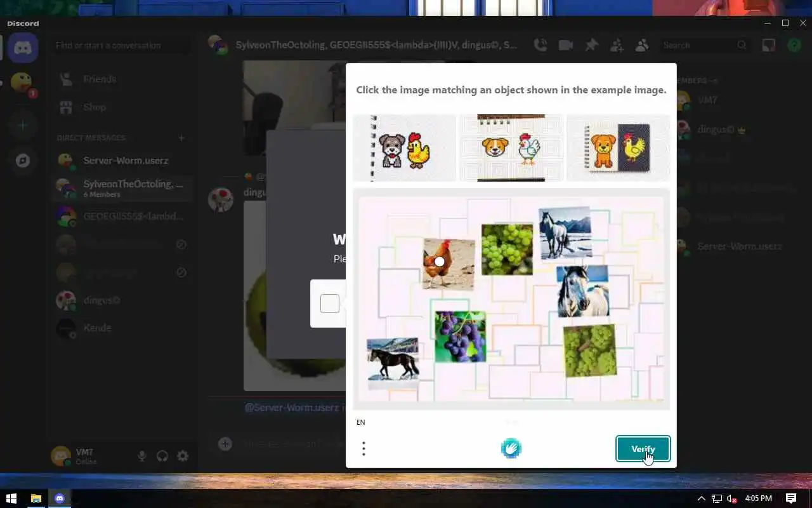
Task: Open the Friends tab
Action: coord(121,79)
